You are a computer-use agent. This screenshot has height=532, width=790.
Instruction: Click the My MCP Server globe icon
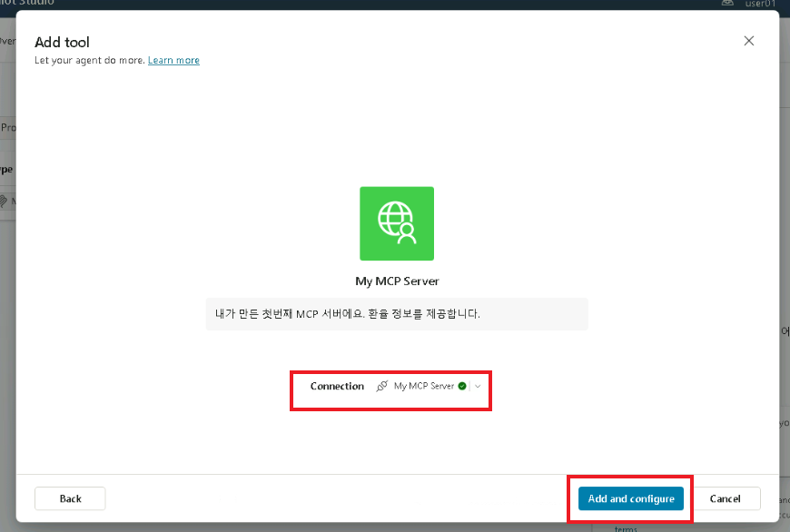pos(397,223)
